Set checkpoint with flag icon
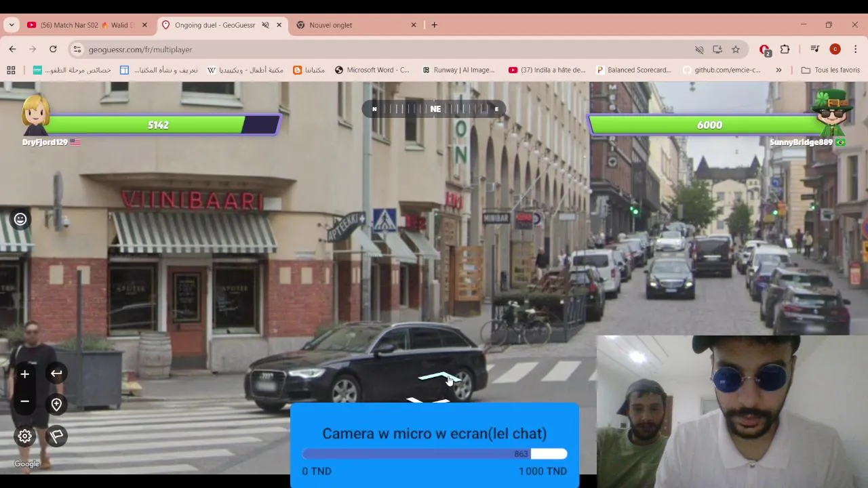Image resolution: width=868 pixels, height=488 pixels. coord(56,436)
